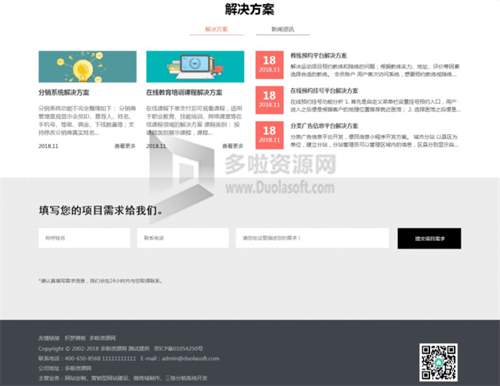Open the 分销系统解决方案 article title
This screenshot has width=500, height=386.
point(64,93)
